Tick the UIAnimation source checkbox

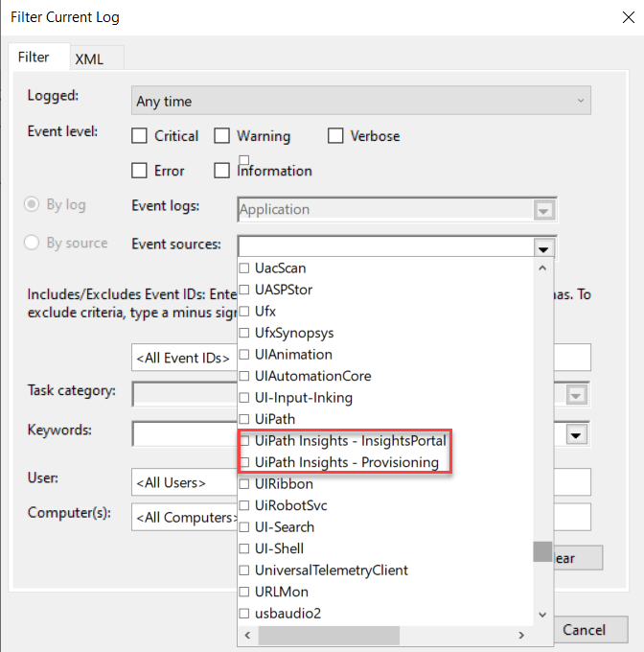click(244, 355)
